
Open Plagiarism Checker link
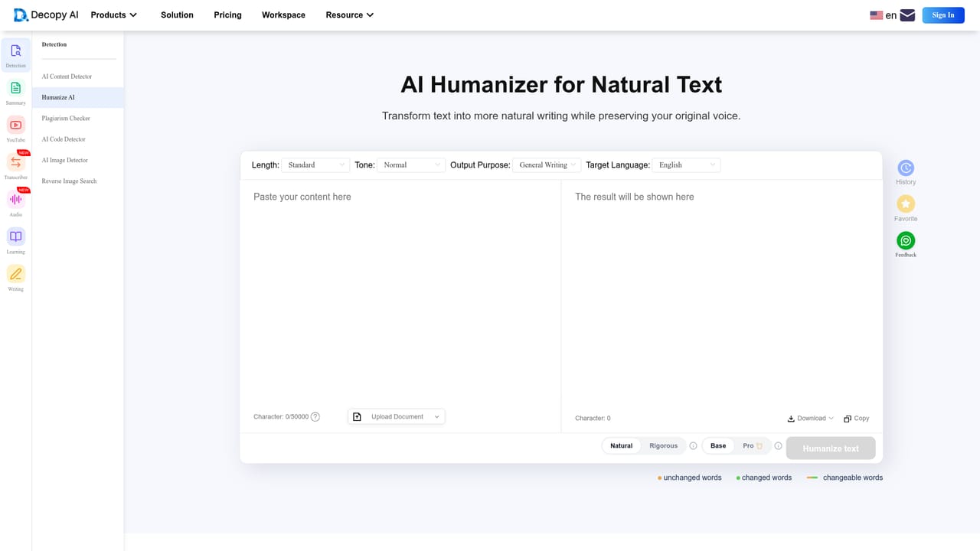pyautogui.click(x=66, y=119)
